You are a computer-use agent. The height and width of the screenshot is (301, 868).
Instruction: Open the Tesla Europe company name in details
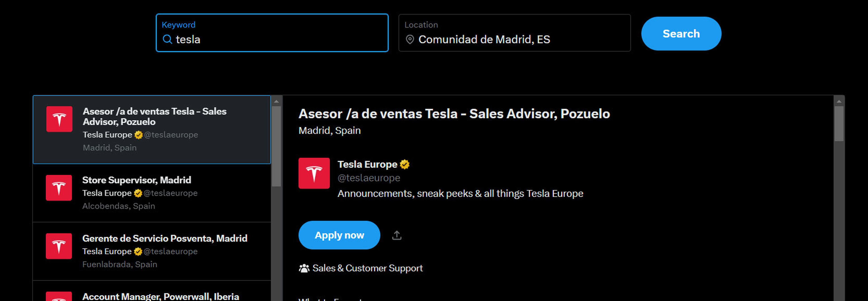[367, 164]
